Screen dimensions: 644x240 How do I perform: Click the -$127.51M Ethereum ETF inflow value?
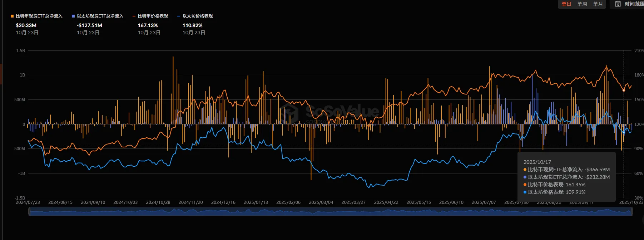(x=89, y=25)
